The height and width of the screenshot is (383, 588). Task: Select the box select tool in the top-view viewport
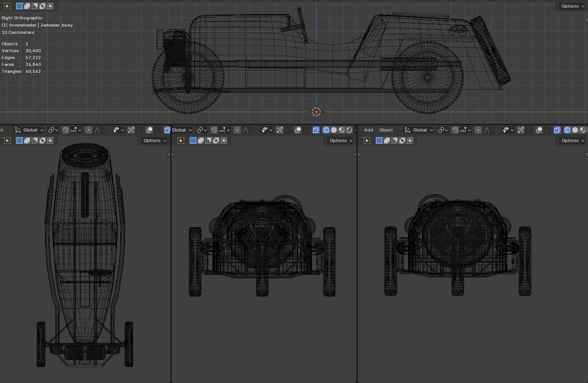pyautogui.click(x=7, y=140)
